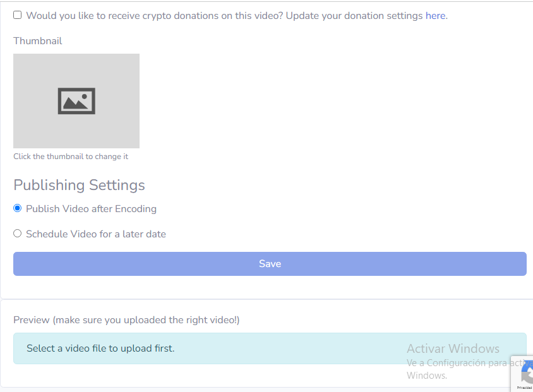Click the Publishing Settings heading
The width and height of the screenshot is (533, 392).
[x=79, y=185]
